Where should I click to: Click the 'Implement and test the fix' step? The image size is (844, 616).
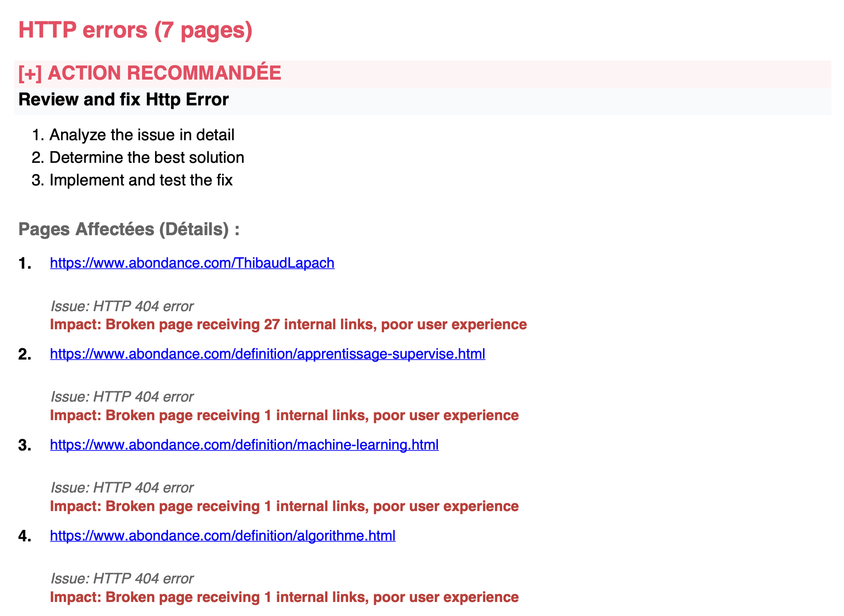(x=141, y=180)
